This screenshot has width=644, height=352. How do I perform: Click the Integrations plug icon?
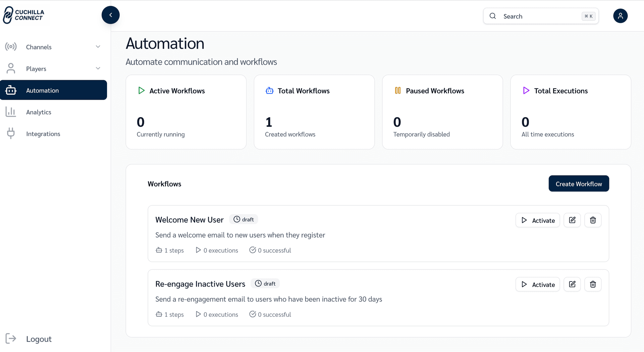(x=11, y=133)
